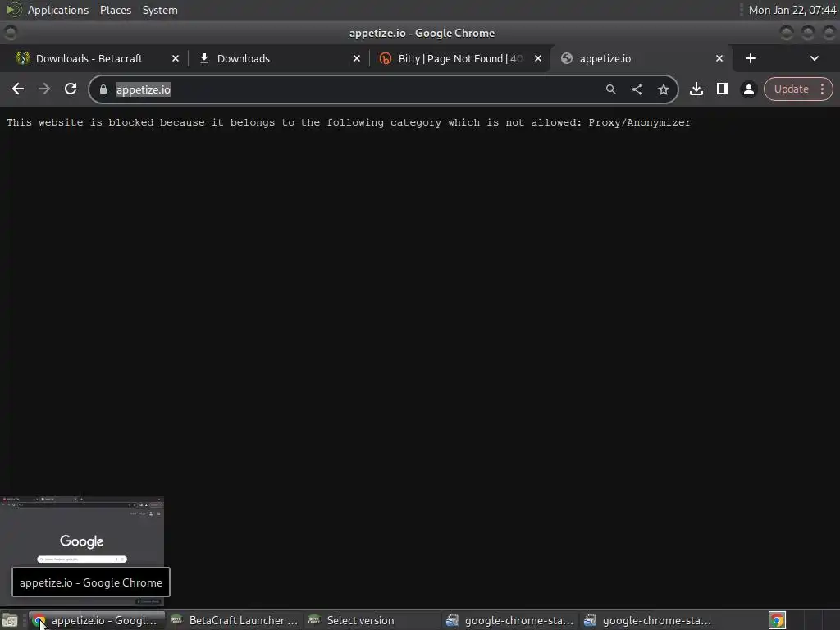Close the Downloads tab
Image resolution: width=840 pixels, height=630 pixels.
point(357,58)
